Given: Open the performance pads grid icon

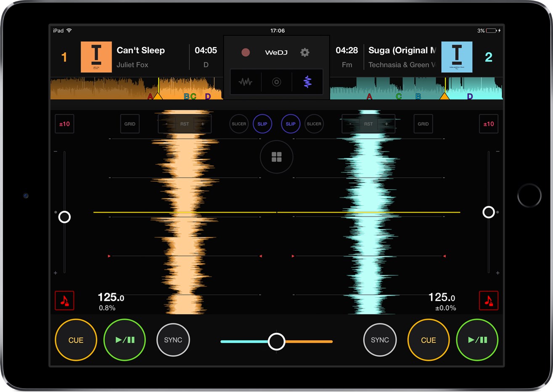Looking at the screenshot, I should [276, 157].
